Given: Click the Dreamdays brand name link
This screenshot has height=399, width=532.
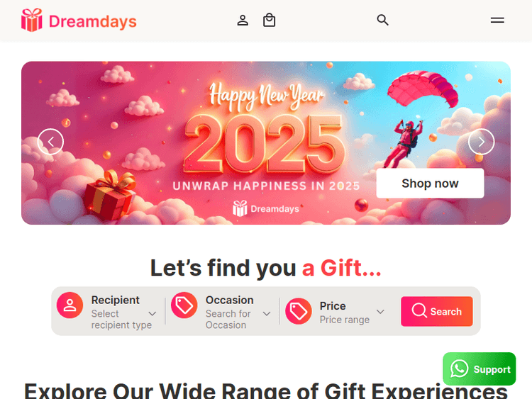Looking at the screenshot, I should tap(93, 21).
